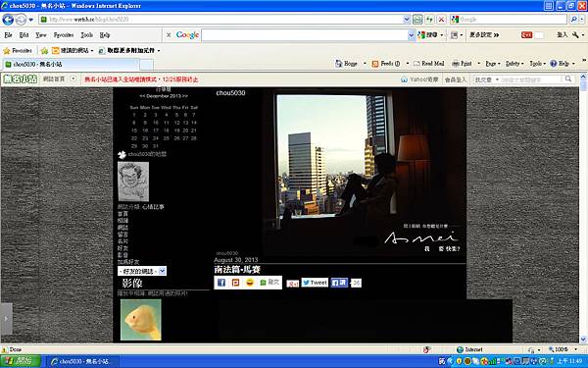Click Read Mail in the command bar

click(428, 64)
